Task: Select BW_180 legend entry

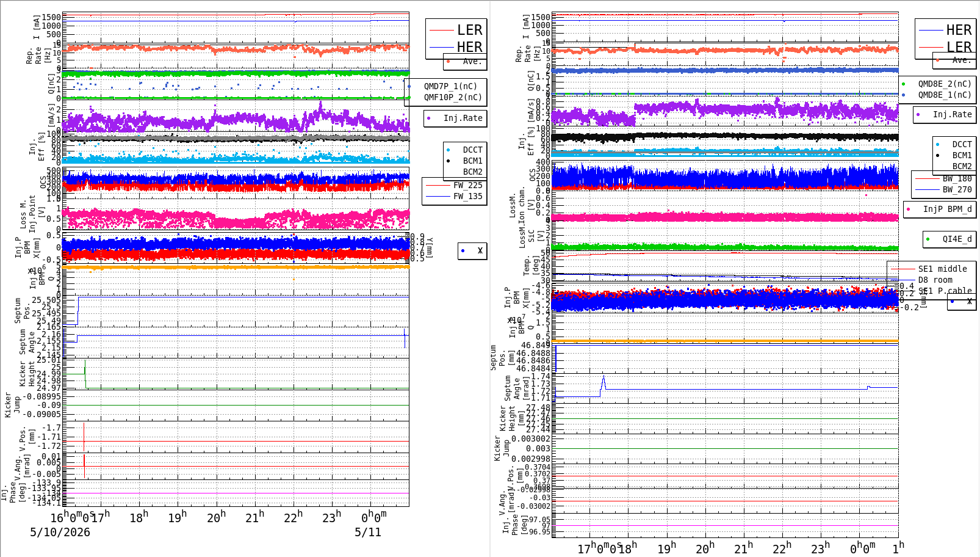Action: 944,178
